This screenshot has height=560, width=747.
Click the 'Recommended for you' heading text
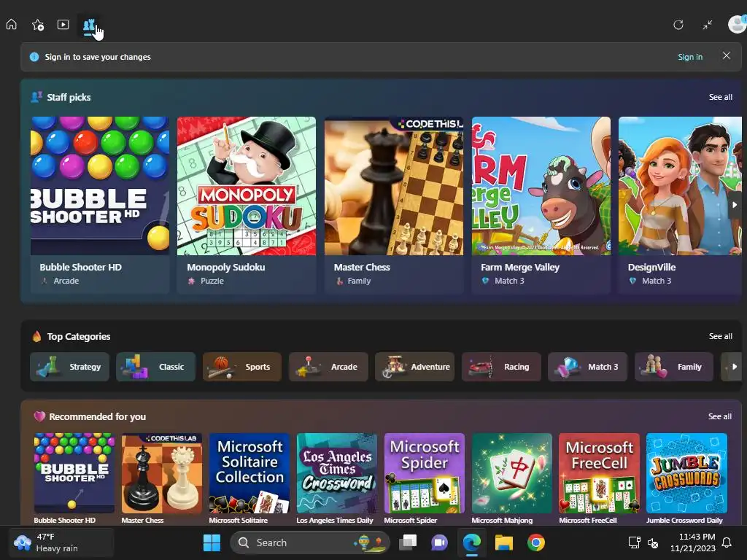tap(97, 416)
